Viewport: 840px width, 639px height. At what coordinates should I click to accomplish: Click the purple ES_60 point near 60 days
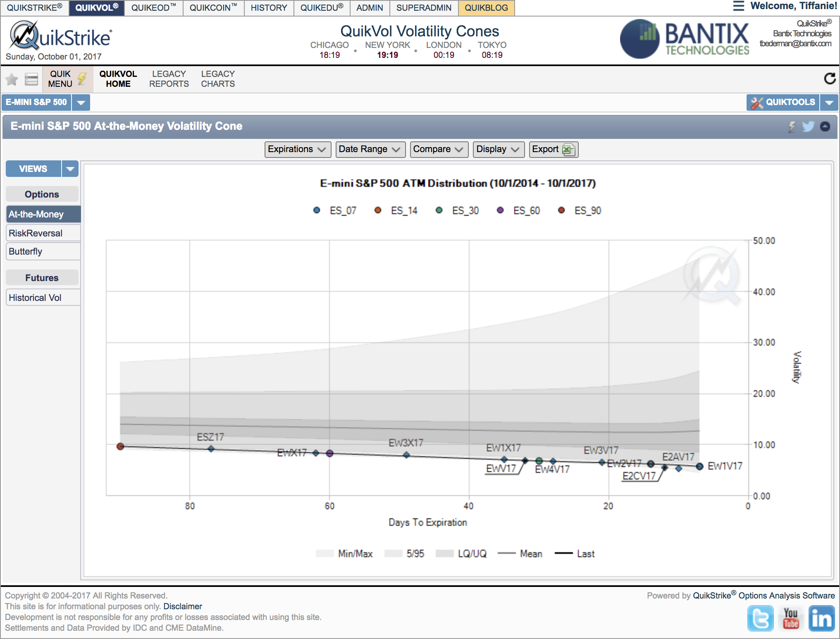click(x=329, y=453)
